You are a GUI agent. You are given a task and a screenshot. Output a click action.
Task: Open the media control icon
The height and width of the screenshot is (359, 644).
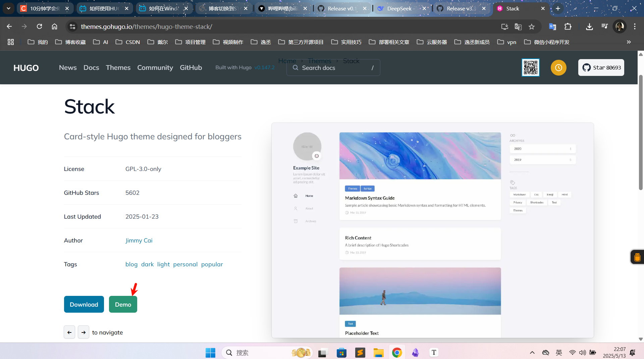click(x=604, y=27)
